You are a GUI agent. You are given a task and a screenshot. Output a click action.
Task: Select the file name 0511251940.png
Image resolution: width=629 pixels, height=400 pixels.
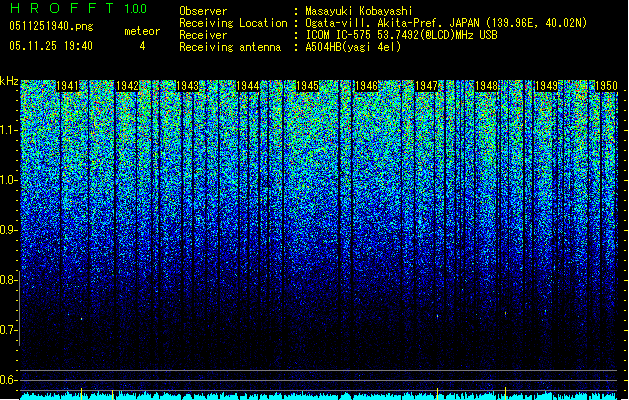pos(51,27)
